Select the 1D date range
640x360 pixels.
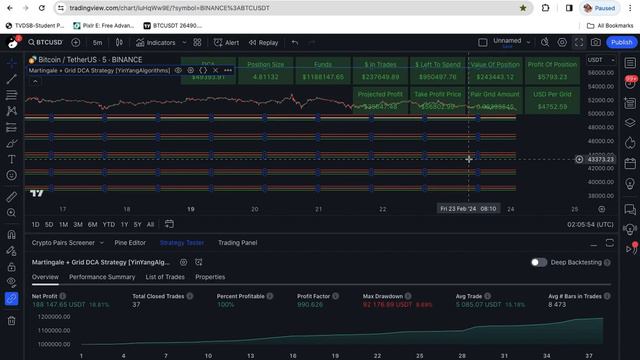(x=36, y=224)
